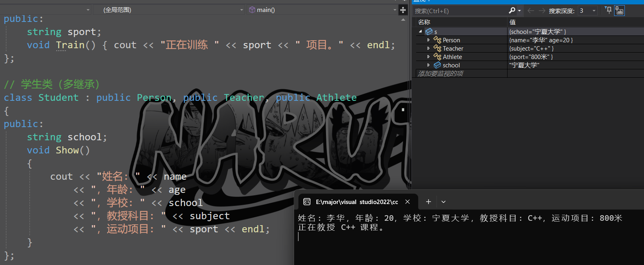Select the value {subject="C++" }
Viewport: 644px width, 265px height.
[531, 48]
